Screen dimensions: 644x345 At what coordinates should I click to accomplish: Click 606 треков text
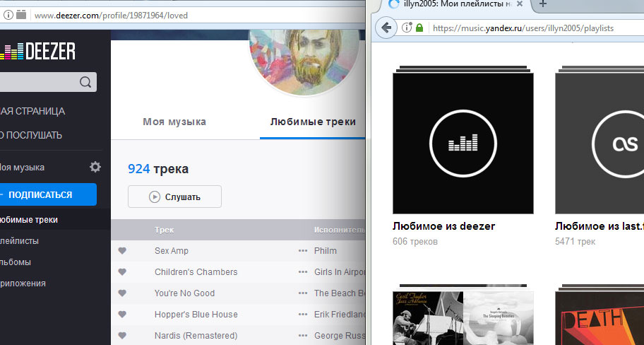[415, 242]
